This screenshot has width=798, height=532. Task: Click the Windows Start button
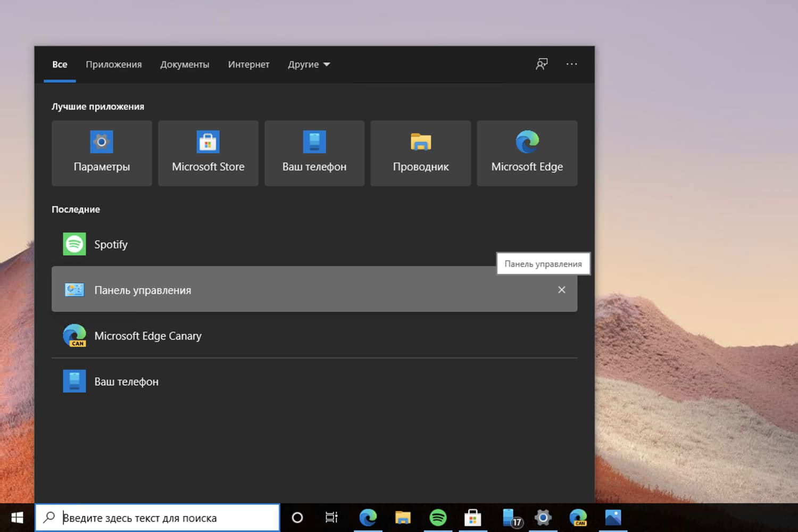coord(16,517)
